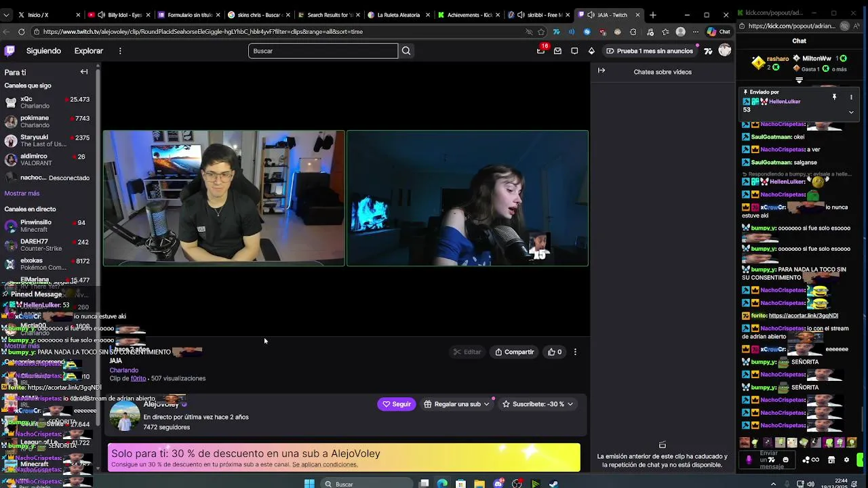Open the Staryuukl channel in sidebar
Image resolution: width=868 pixels, height=488 pixels.
(x=47, y=140)
